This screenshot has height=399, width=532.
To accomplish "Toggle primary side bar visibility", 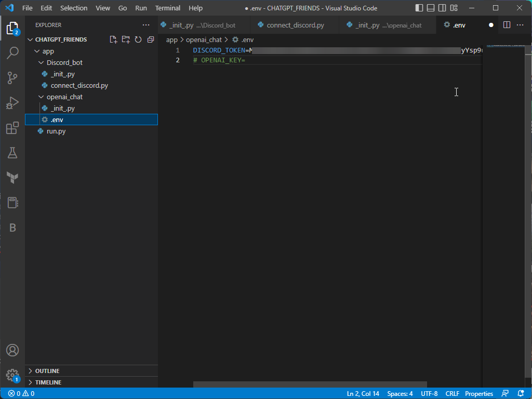I will [x=419, y=8].
